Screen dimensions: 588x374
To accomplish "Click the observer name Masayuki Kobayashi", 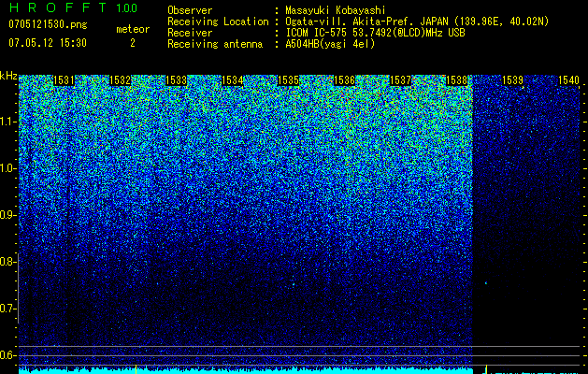I will tap(336, 10).
